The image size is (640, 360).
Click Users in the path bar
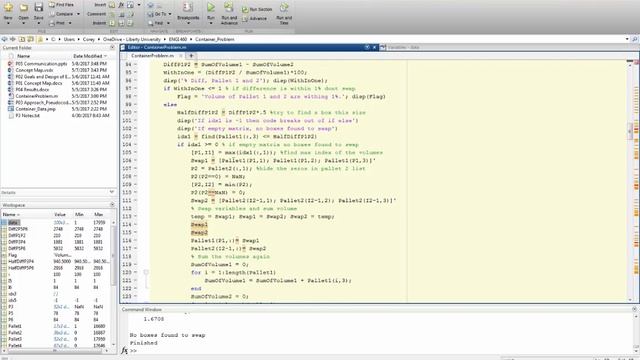pos(69,39)
